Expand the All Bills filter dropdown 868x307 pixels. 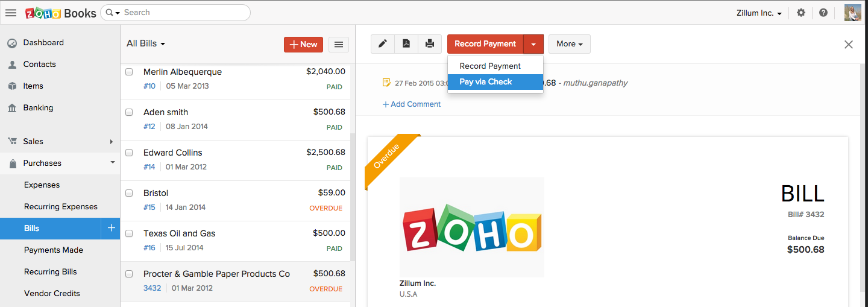point(146,43)
